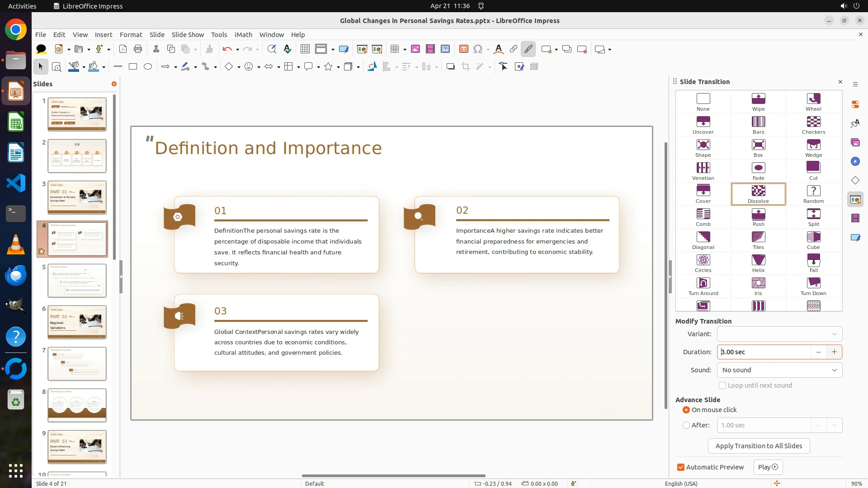868x488 pixels.
Task: Pick the Cube transition
Action: 813,240
